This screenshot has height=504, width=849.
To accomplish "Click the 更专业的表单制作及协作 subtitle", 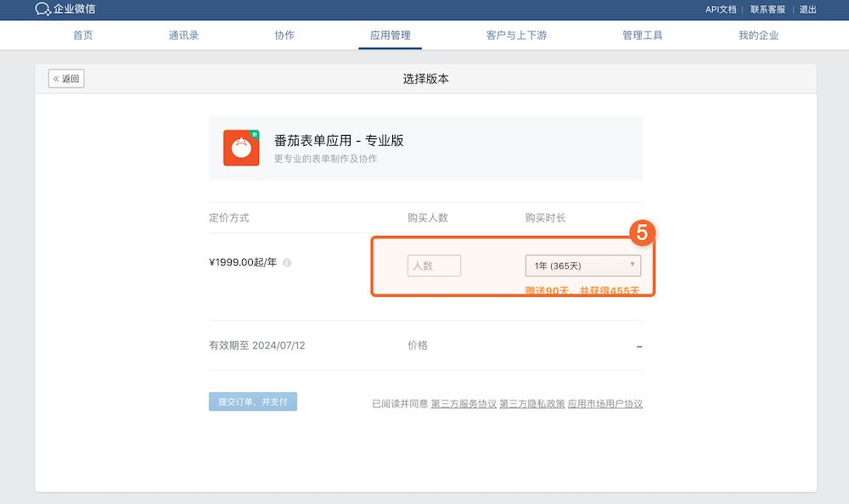I will [325, 159].
